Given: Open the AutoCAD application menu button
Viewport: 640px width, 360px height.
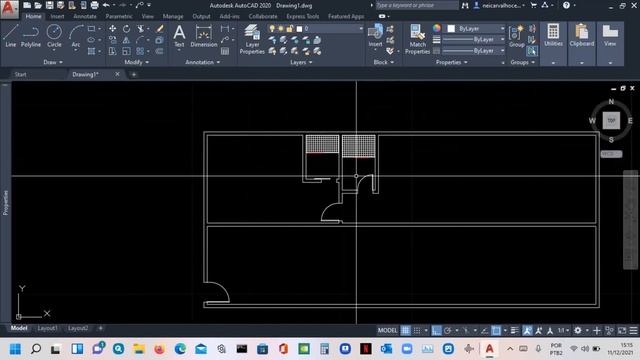Looking at the screenshot, I should click(x=9, y=9).
